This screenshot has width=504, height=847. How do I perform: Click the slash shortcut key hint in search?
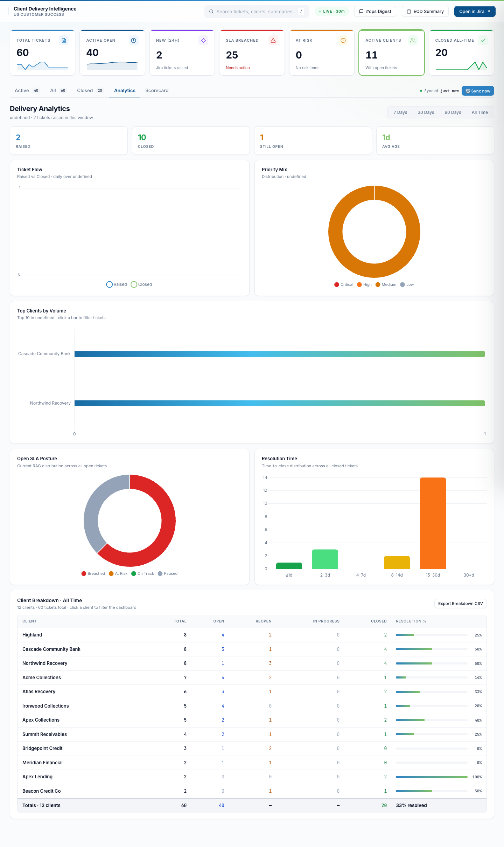(x=301, y=12)
